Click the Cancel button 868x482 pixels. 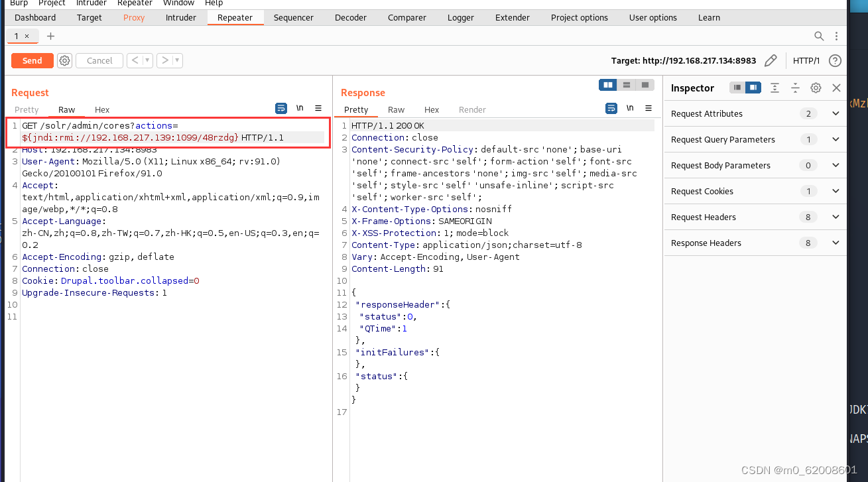99,60
